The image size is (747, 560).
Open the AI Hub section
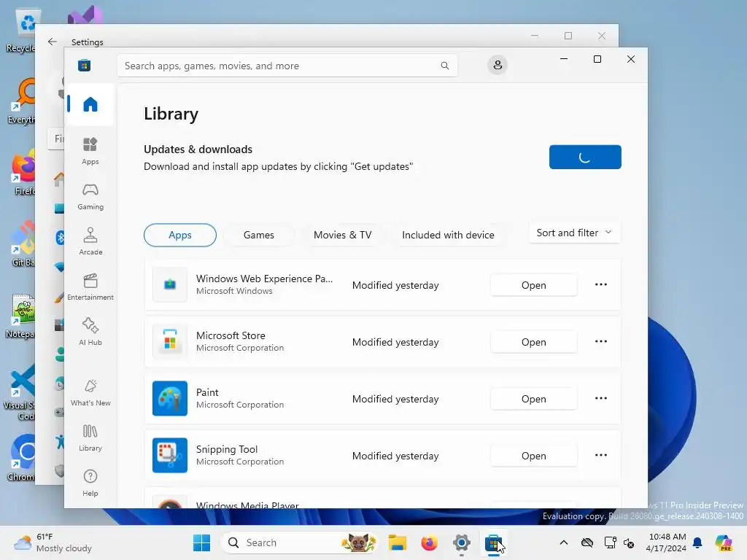[90, 332]
